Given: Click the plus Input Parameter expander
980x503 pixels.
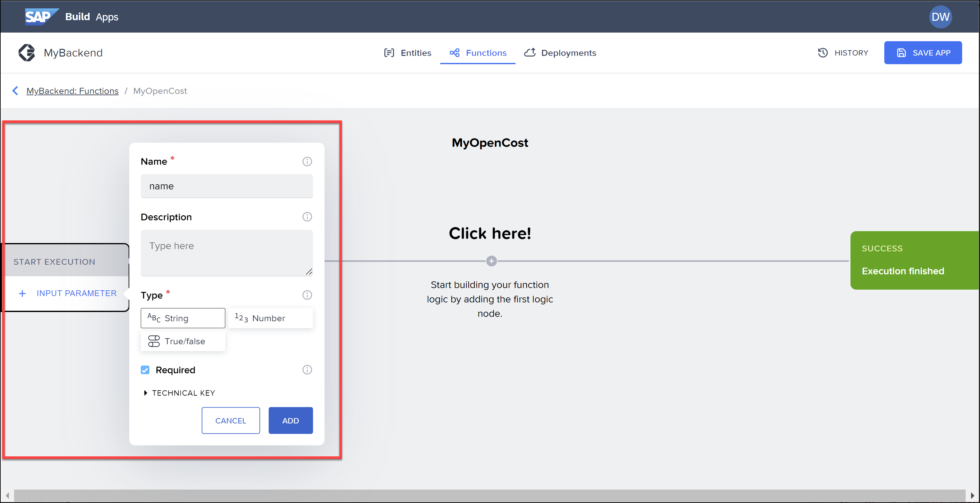Looking at the screenshot, I should [x=67, y=293].
